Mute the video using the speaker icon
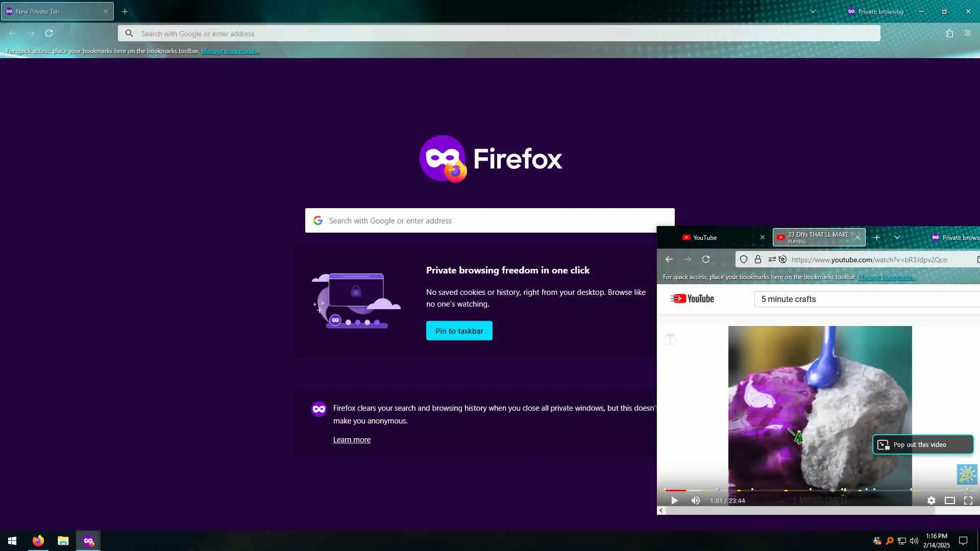 pos(695,500)
